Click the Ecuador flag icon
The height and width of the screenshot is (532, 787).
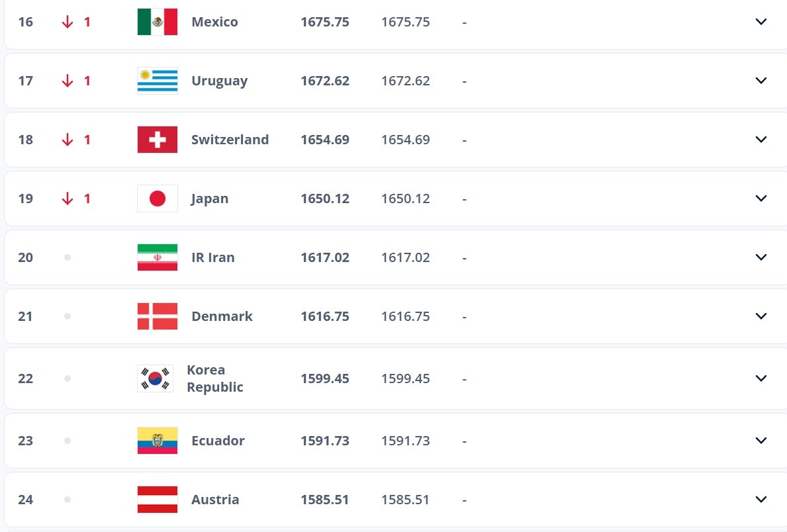[x=157, y=441]
